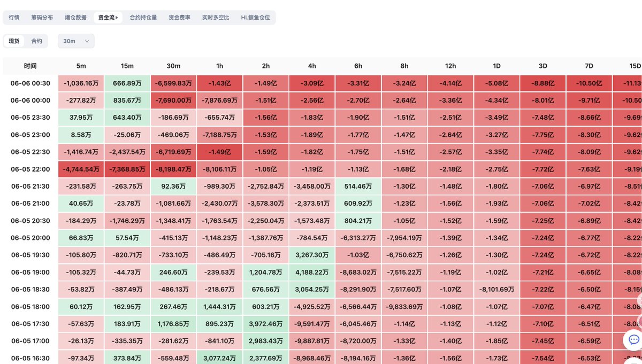Click the 5m column header
The image size is (642, 364).
(x=81, y=66)
